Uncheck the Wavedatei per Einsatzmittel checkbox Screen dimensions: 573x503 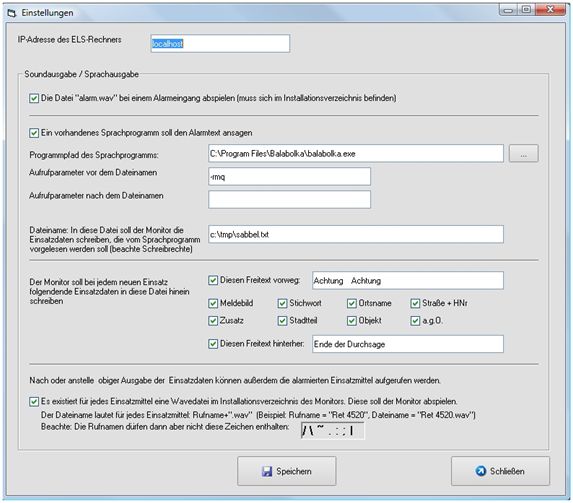[x=34, y=402]
